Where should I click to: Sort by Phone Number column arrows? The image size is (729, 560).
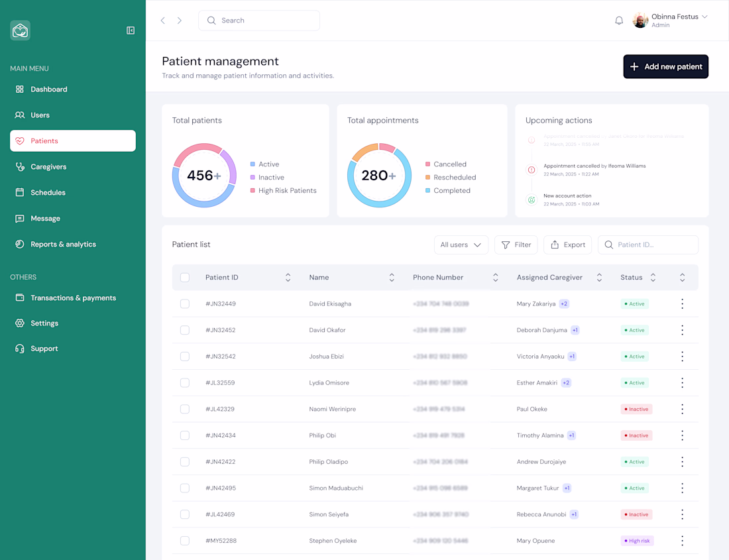pos(496,278)
